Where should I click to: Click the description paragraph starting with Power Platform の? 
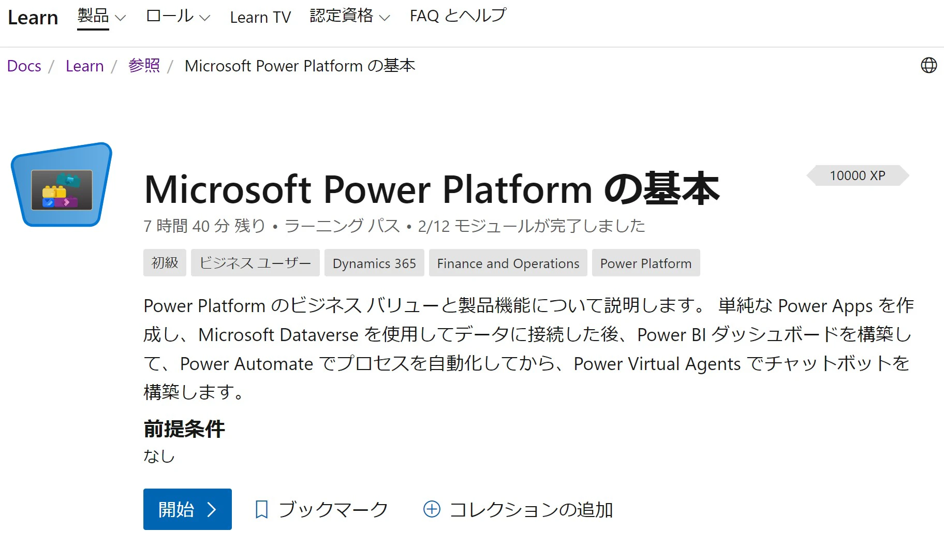[528, 349]
